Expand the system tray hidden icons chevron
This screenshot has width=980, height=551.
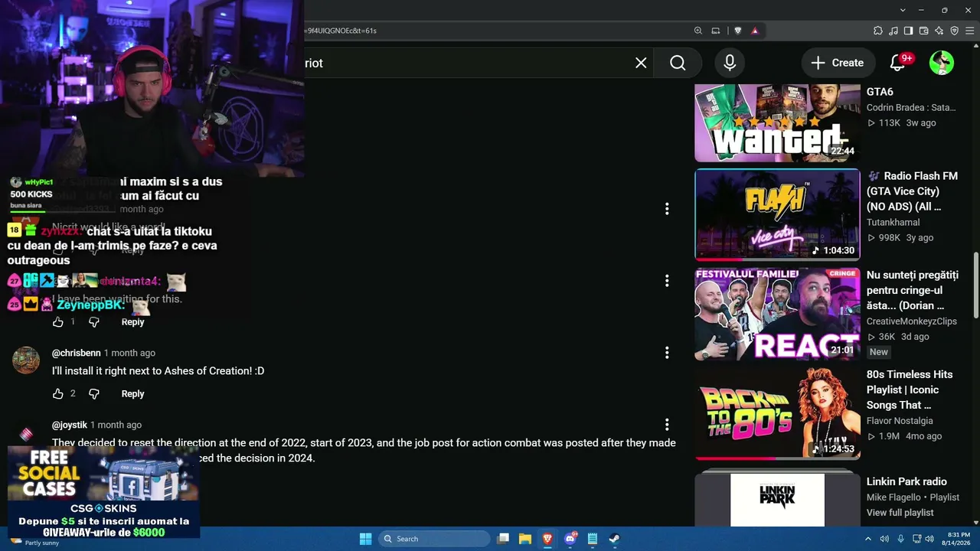(870, 539)
